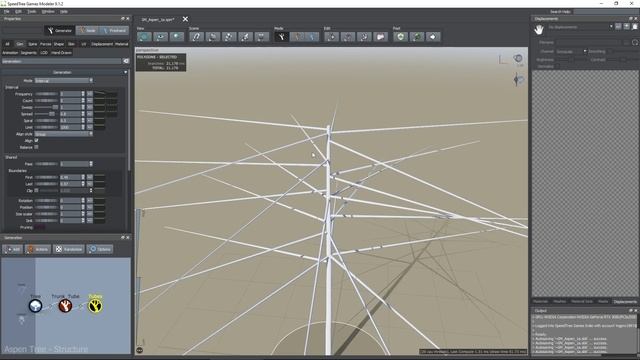Click the first Scene toolbar icon
The image size is (640, 360).
point(196,37)
